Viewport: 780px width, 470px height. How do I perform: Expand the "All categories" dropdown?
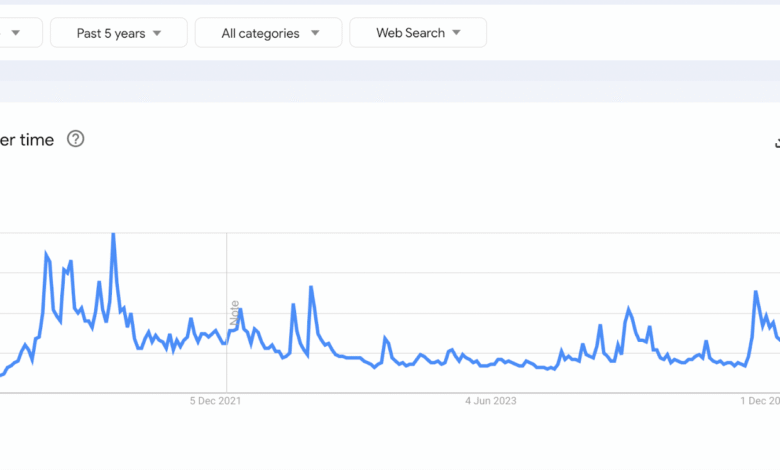point(269,33)
